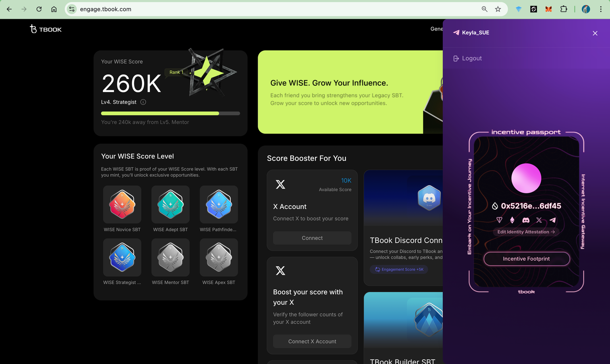
Task: Open the Incentive Footprint button
Action: click(x=526, y=259)
